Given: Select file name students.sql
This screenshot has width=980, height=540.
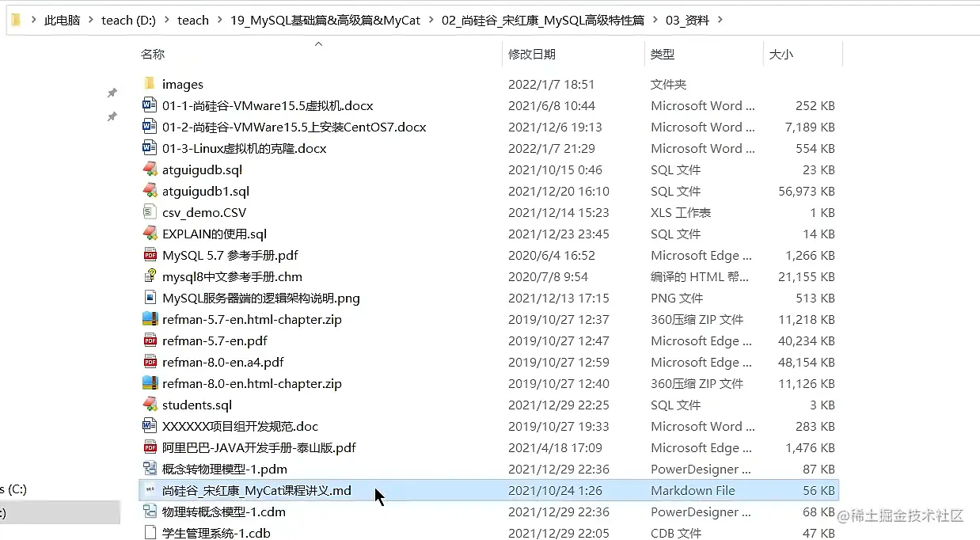Looking at the screenshot, I should [x=197, y=405].
